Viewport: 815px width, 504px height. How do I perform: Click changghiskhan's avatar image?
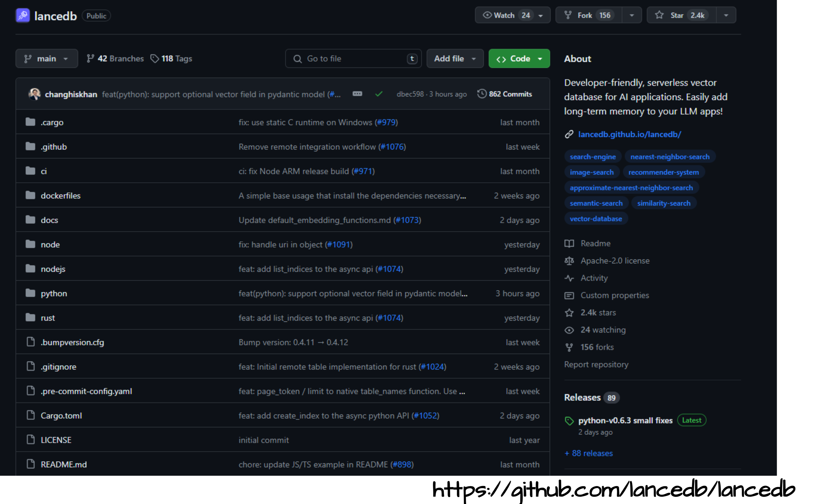click(35, 94)
